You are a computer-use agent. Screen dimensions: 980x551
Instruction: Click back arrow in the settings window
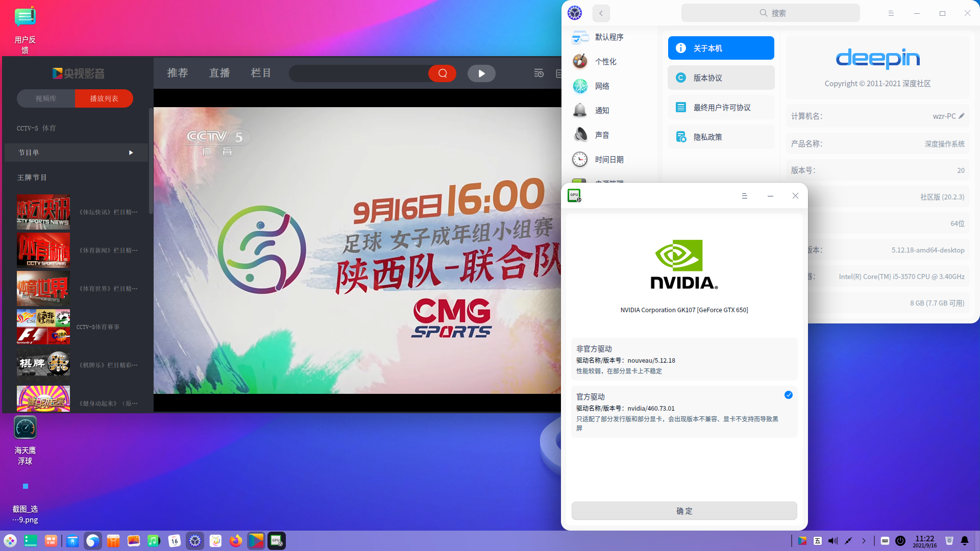pos(601,13)
